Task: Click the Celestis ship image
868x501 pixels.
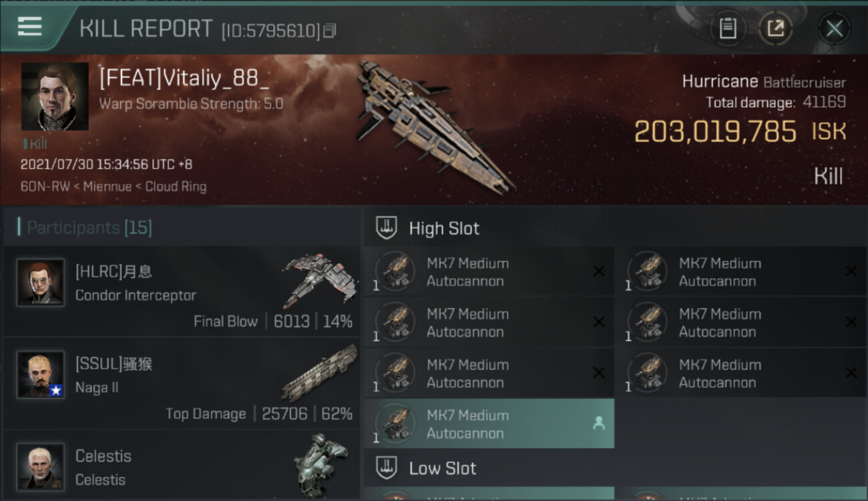Action: 320,465
